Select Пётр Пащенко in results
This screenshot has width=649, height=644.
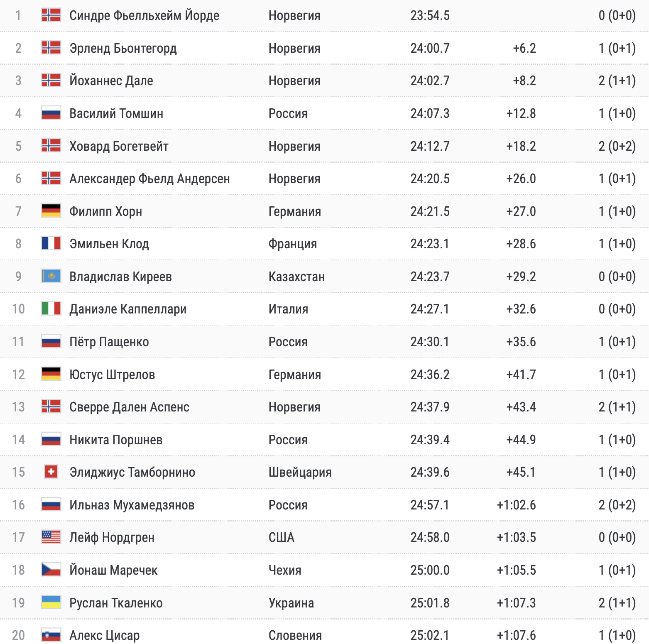tap(109, 342)
